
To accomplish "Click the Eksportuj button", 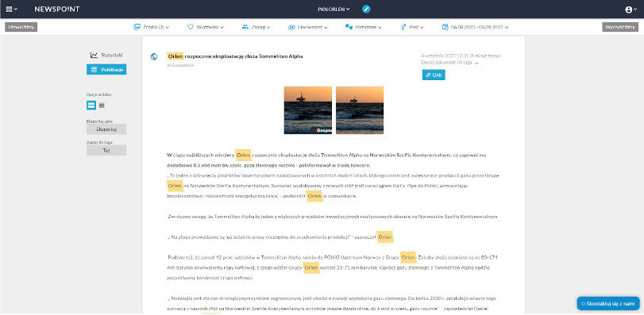I will click(106, 129).
